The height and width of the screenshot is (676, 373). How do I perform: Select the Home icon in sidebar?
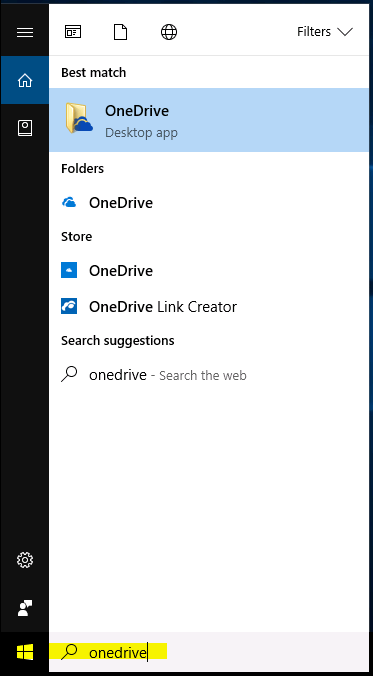point(25,80)
